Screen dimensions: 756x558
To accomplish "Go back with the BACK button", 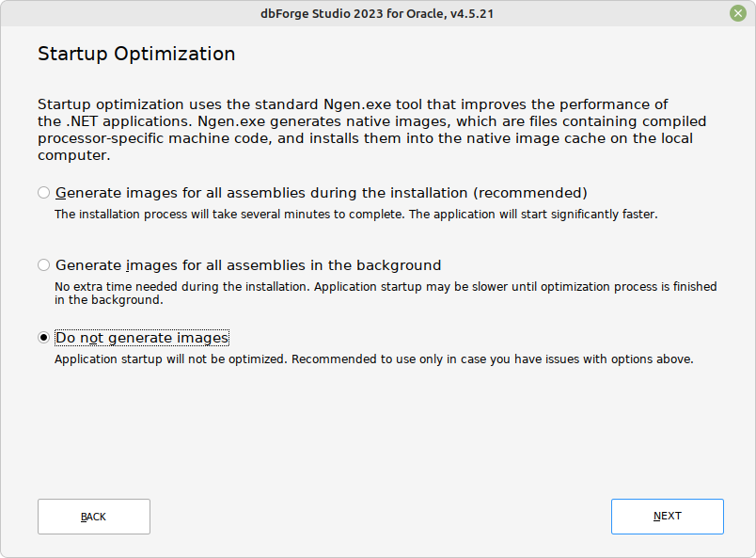I will [94, 517].
